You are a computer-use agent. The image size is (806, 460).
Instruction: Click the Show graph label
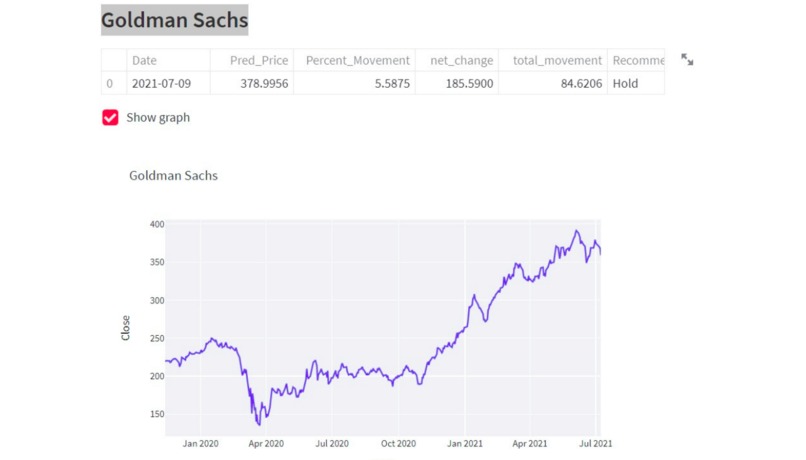pos(158,117)
